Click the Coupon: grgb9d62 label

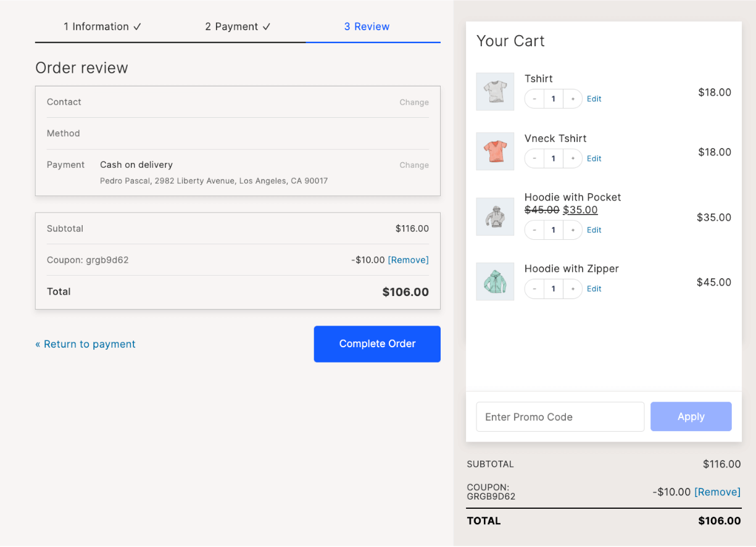pos(88,260)
